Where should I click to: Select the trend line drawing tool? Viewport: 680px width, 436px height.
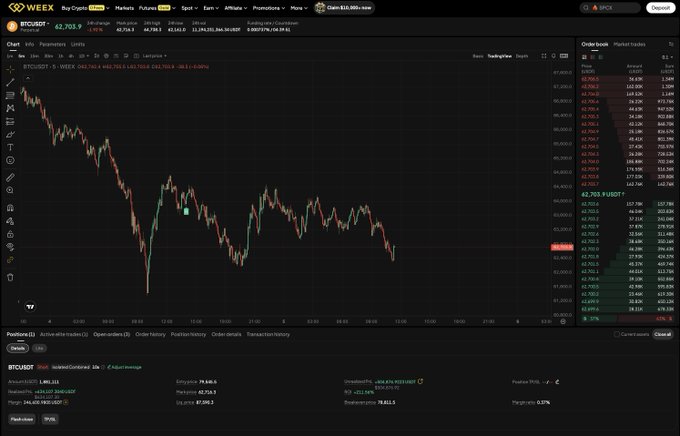coord(10,82)
